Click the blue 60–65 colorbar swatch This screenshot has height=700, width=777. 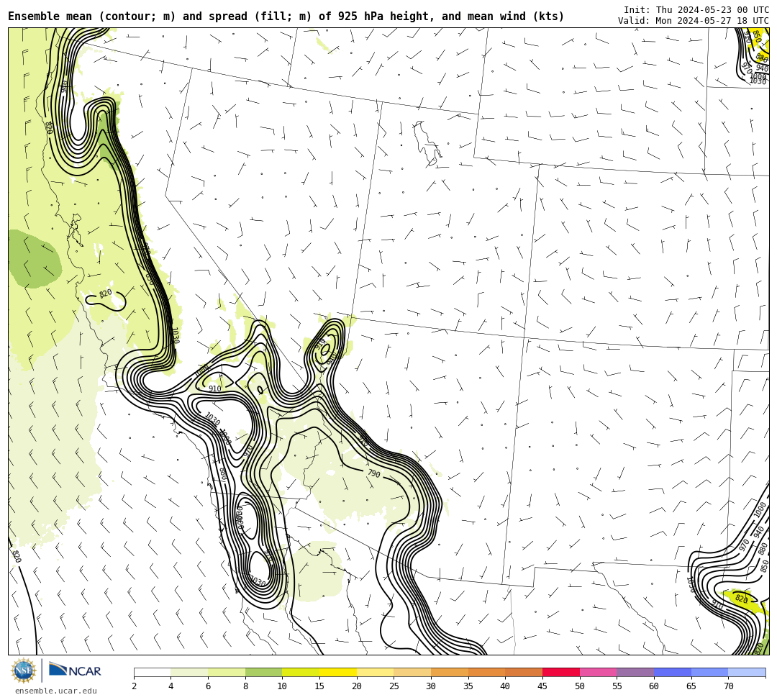coord(673,672)
